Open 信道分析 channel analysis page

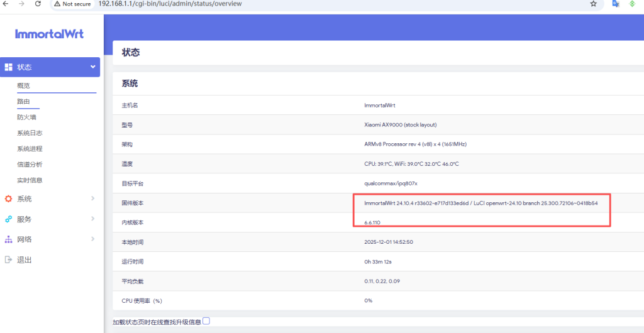click(x=30, y=165)
